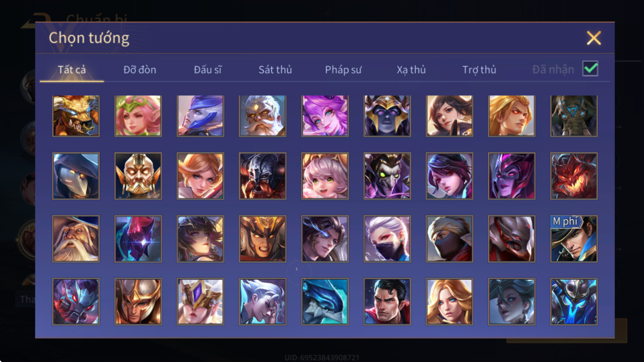Image resolution: width=644 pixels, height=362 pixels.
Task: Open the Sát thủ tab
Action: point(275,70)
